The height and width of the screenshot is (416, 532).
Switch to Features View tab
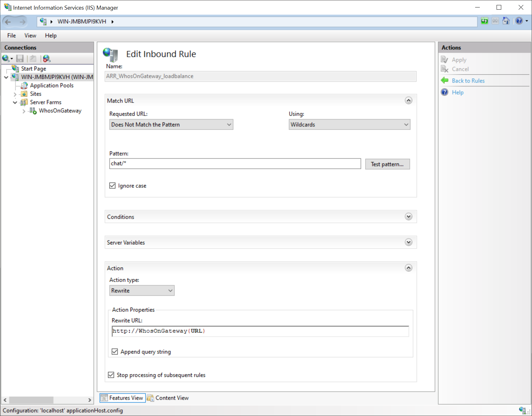pyautogui.click(x=122, y=398)
